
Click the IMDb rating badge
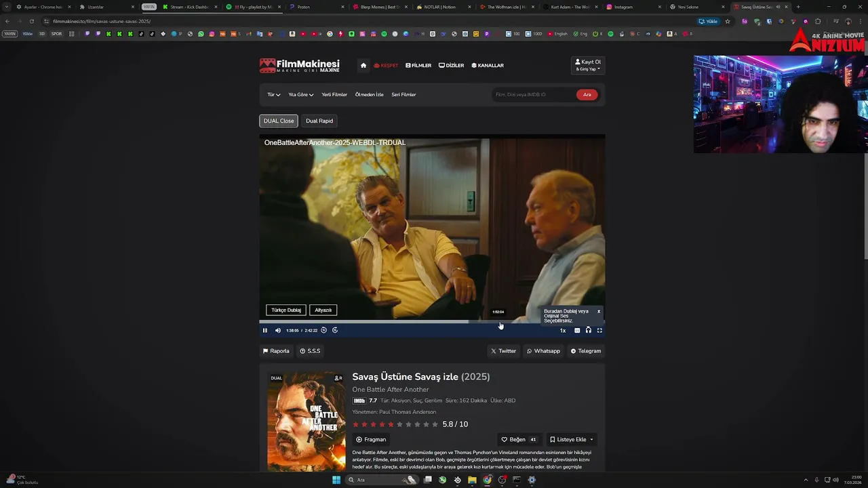point(359,401)
